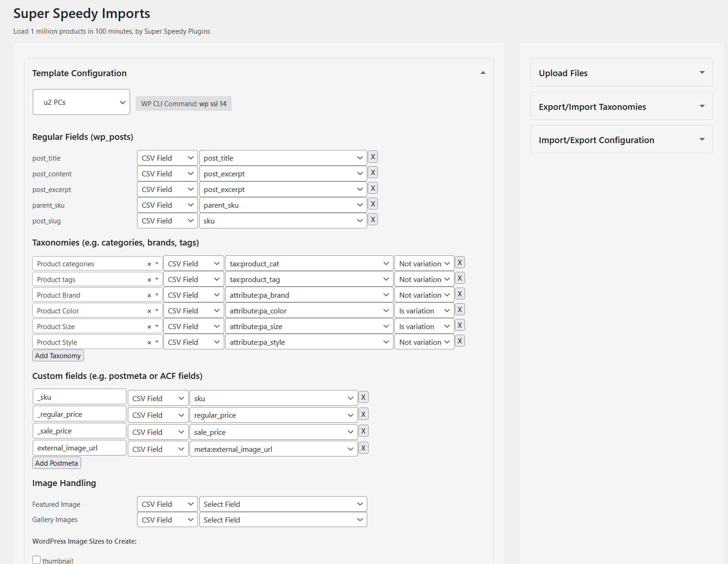Open the post_excerpt CSV column dropdown

283,189
